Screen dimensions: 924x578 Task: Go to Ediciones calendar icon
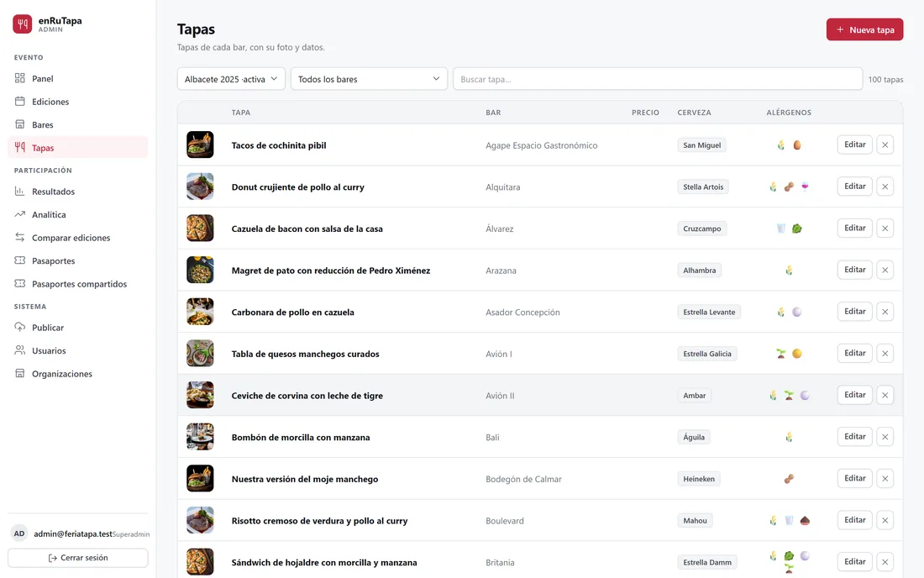[x=20, y=102]
